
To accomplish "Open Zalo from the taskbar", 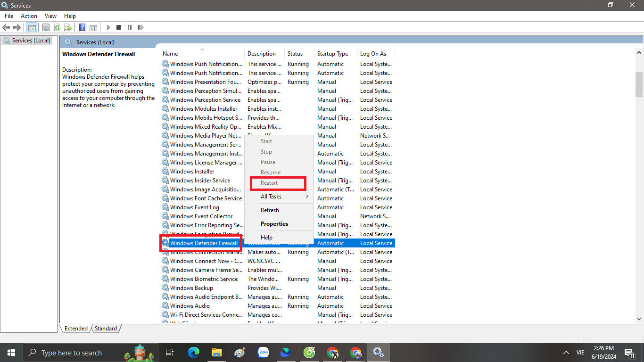I will coord(263,353).
